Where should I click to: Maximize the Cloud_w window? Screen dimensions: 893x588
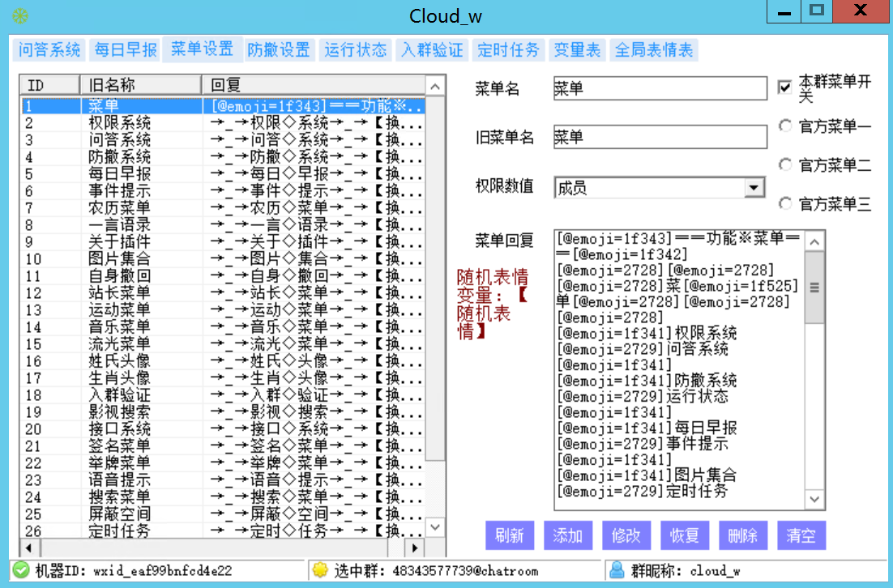[817, 11]
